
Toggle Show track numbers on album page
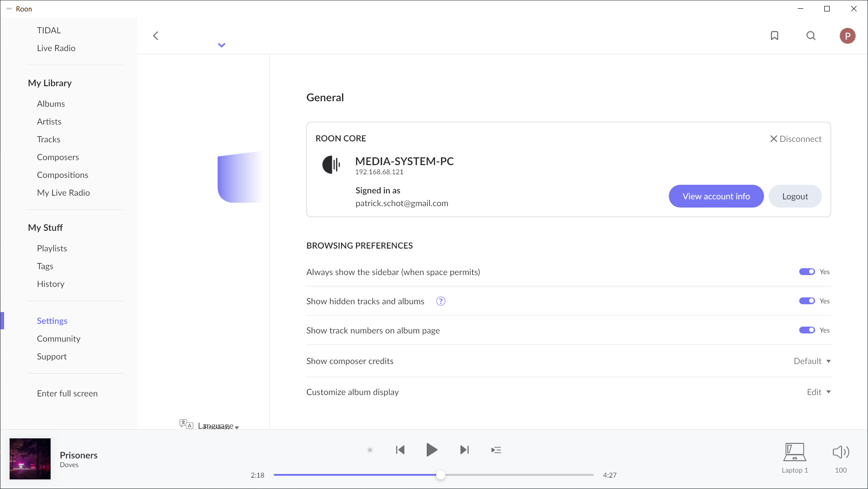(x=807, y=330)
